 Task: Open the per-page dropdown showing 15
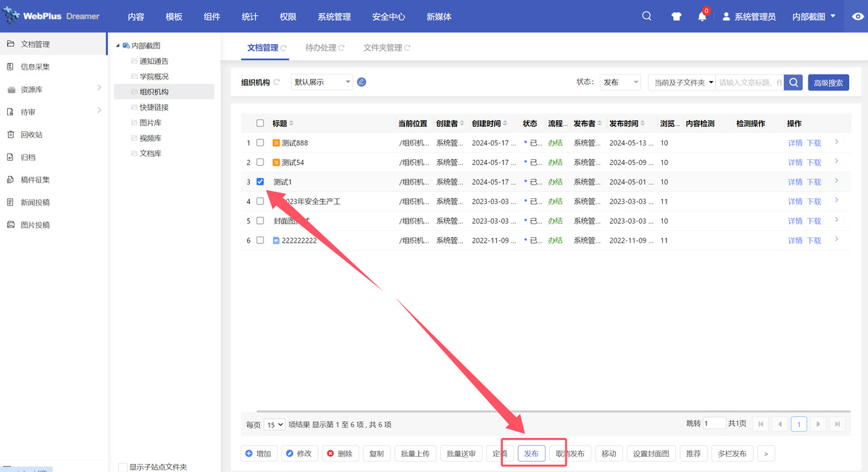point(275,424)
